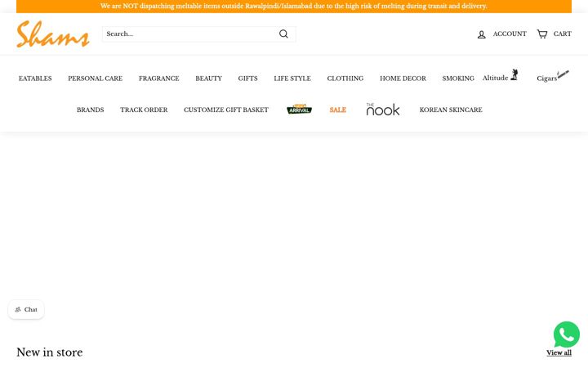Open the Chat widget button
Screen dimensions: 588x368
(26, 310)
